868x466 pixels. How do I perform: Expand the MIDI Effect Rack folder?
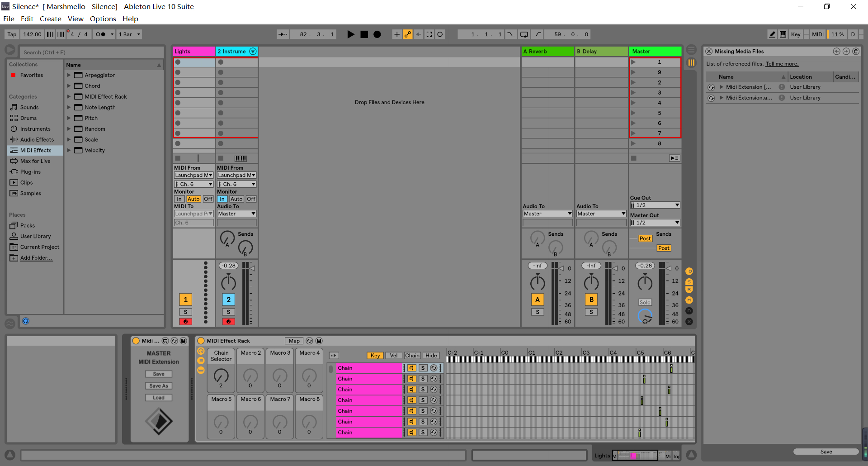point(69,97)
